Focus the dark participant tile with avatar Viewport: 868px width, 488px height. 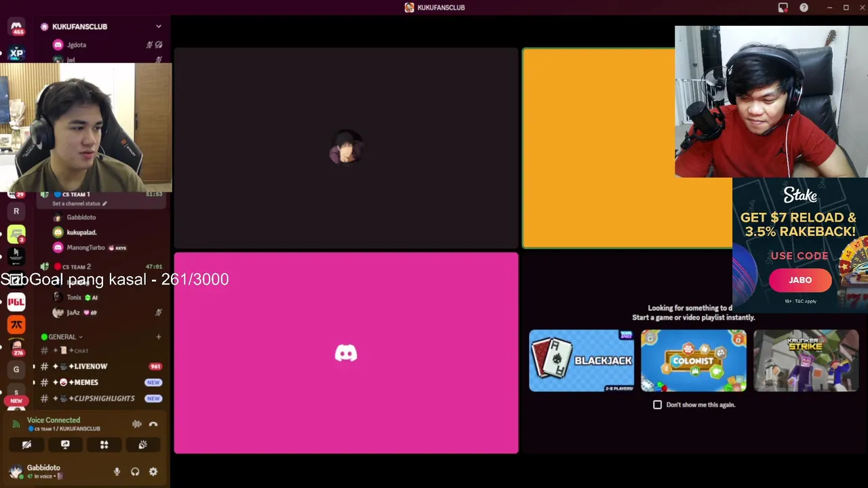coord(346,148)
